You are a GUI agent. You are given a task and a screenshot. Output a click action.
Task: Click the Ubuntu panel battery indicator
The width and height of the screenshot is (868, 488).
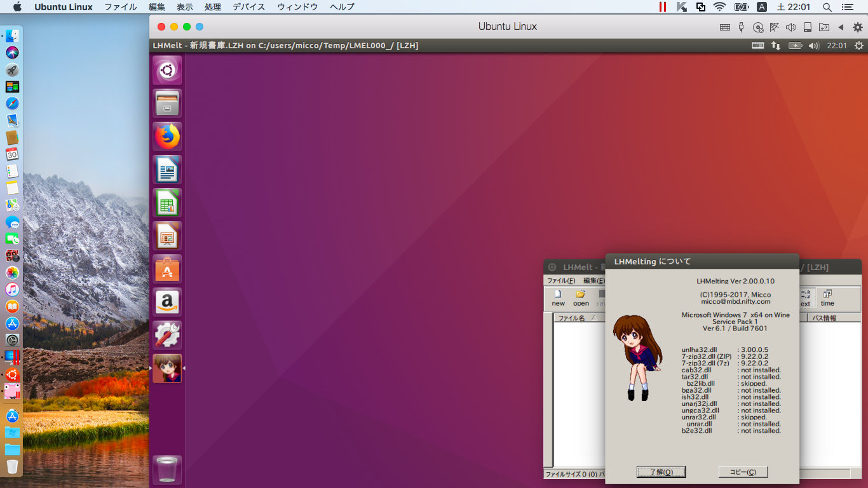coord(796,46)
